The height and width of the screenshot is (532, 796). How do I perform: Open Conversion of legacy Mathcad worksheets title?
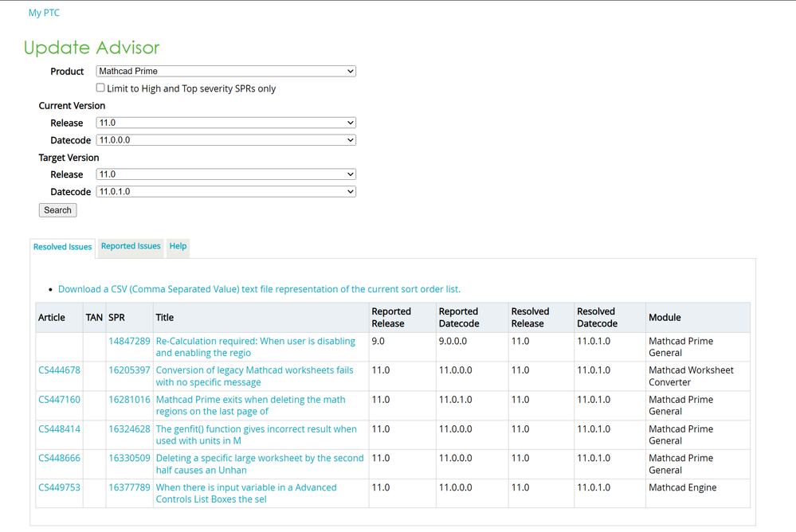tap(254, 376)
